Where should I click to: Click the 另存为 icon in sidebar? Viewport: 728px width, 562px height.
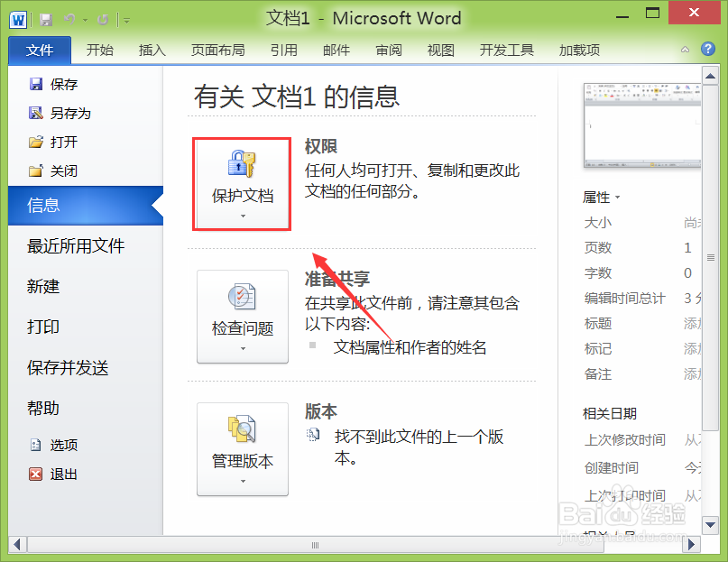click(36, 113)
